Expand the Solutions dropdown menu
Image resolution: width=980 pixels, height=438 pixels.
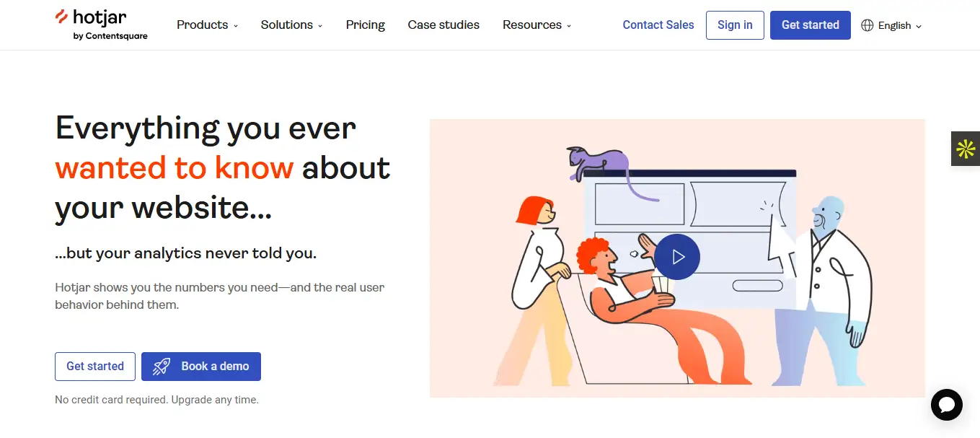click(x=291, y=25)
